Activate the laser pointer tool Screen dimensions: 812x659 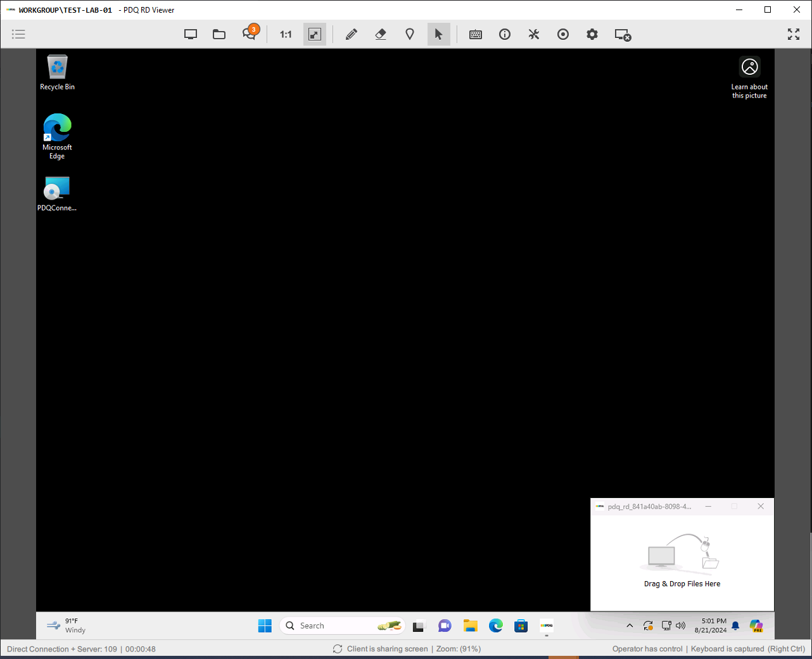(410, 34)
